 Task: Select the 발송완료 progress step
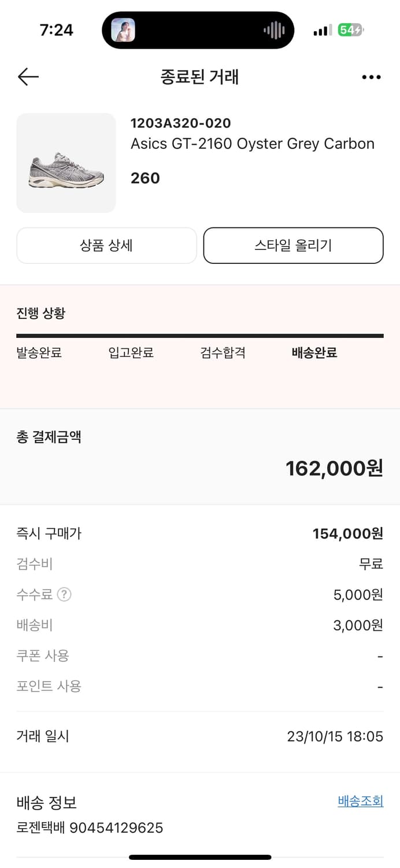tap(39, 353)
